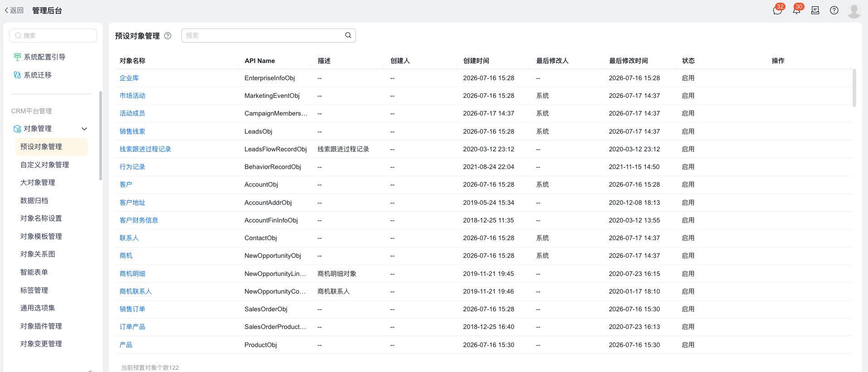Open 对象模板管理 menu item

point(41,236)
